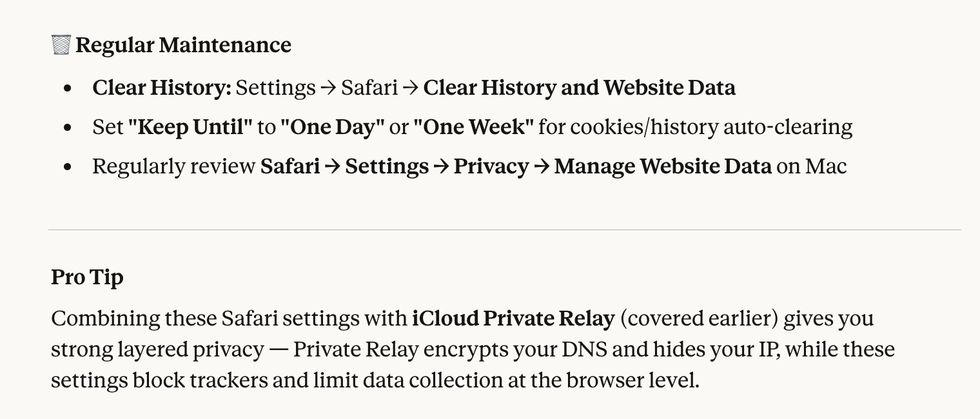This screenshot has width=980, height=419.
Task: Click the bold Clear History: label
Action: pyautogui.click(x=161, y=88)
